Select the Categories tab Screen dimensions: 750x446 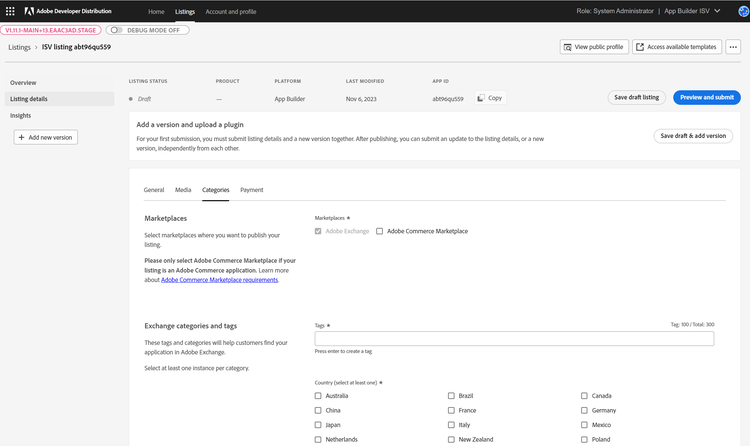click(x=215, y=190)
